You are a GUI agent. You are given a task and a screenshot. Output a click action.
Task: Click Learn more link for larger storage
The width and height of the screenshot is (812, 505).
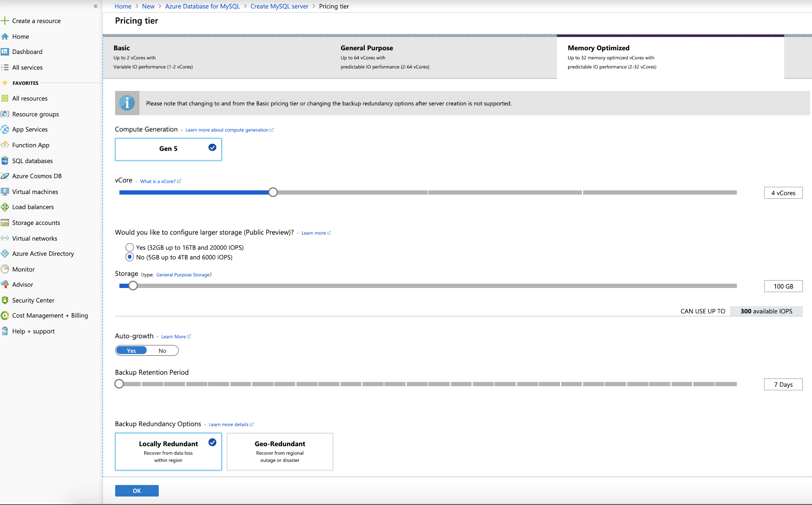[316, 233]
